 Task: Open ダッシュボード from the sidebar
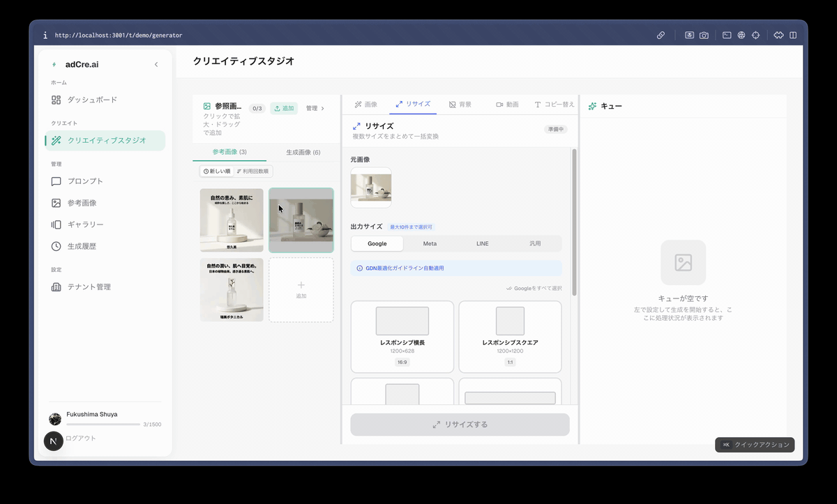pyautogui.click(x=91, y=100)
